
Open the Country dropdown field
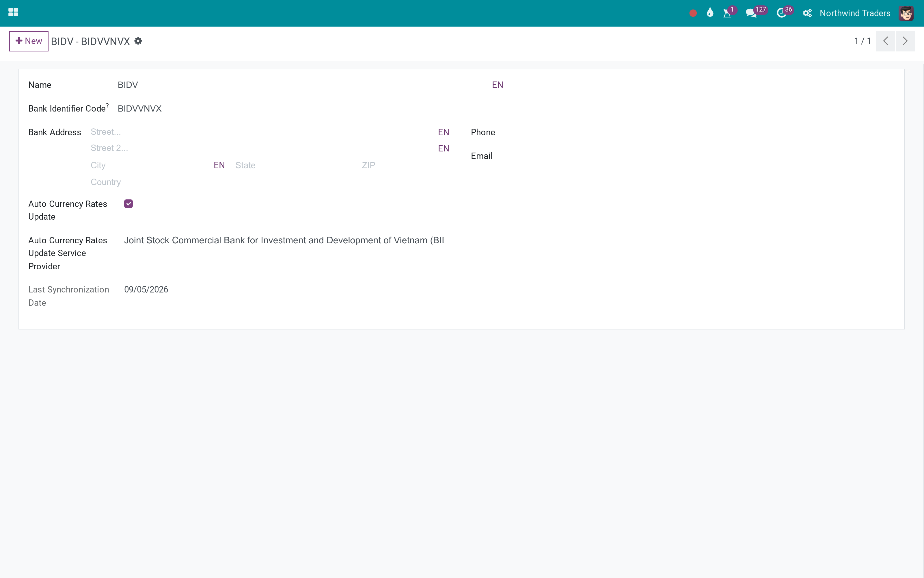tap(270, 182)
